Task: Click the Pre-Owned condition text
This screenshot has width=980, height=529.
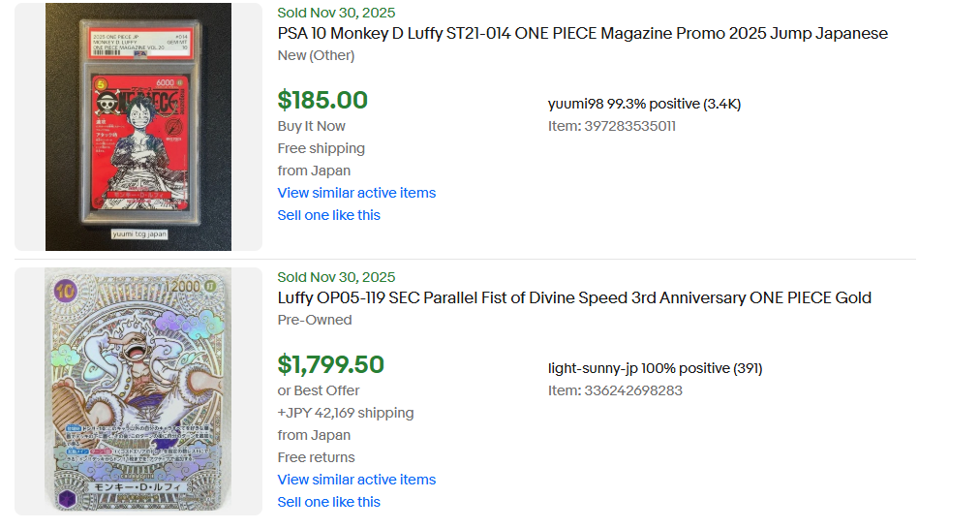Action: point(315,320)
